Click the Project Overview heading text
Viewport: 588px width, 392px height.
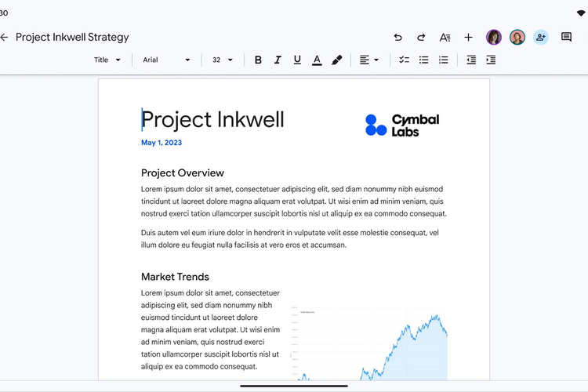click(x=182, y=173)
